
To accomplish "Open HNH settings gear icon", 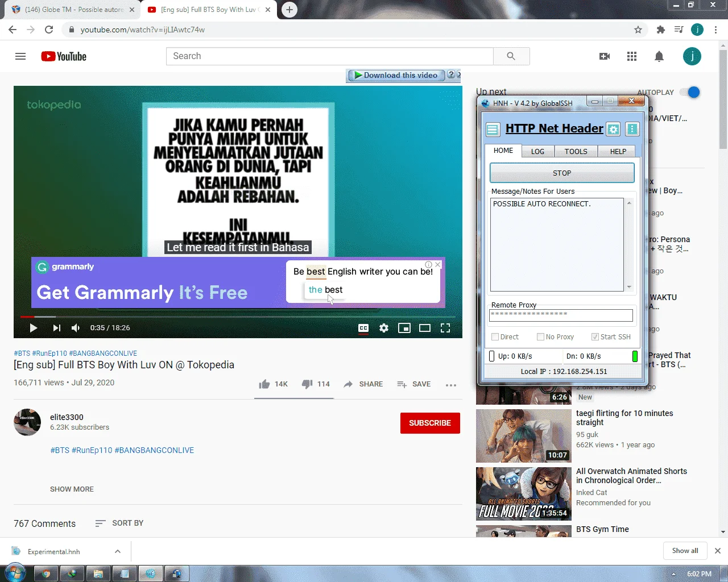I will tap(613, 129).
